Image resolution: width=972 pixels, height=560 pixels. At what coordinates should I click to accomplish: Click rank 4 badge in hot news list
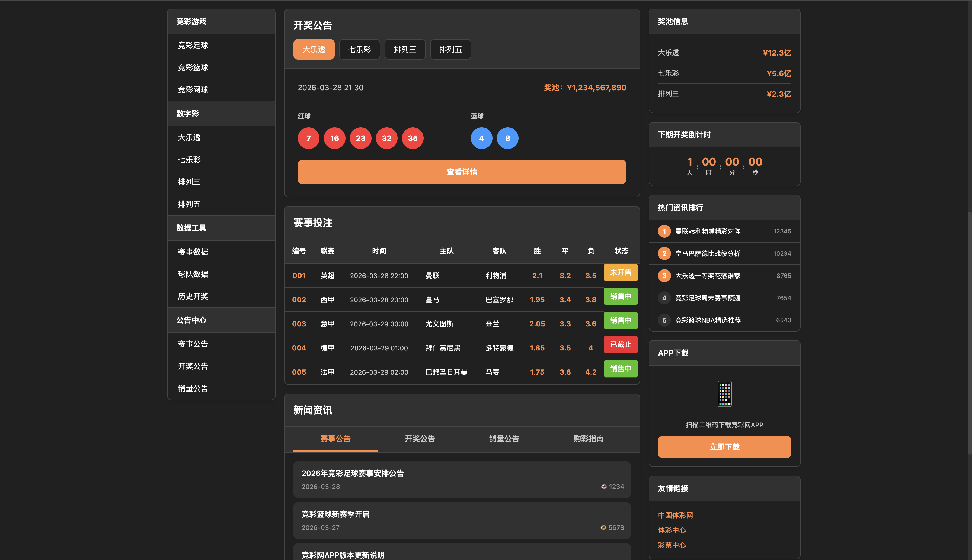pyautogui.click(x=664, y=298)
